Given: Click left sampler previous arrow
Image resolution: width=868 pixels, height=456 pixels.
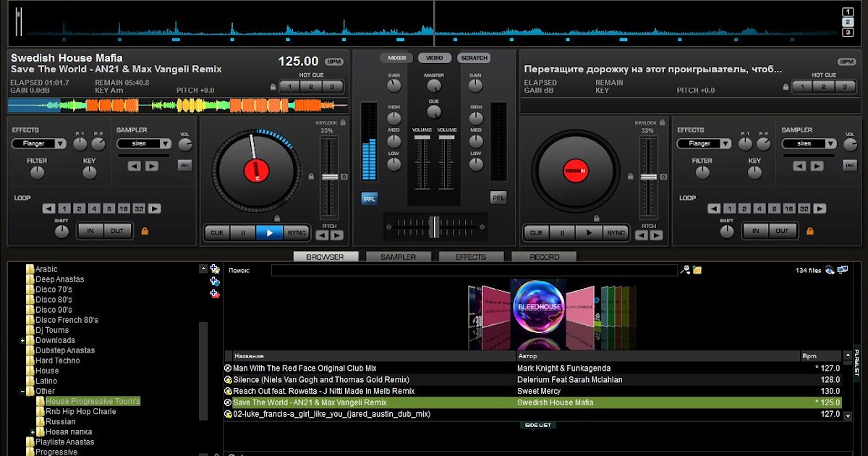Looking at the screenshot, I should [135, 166].
